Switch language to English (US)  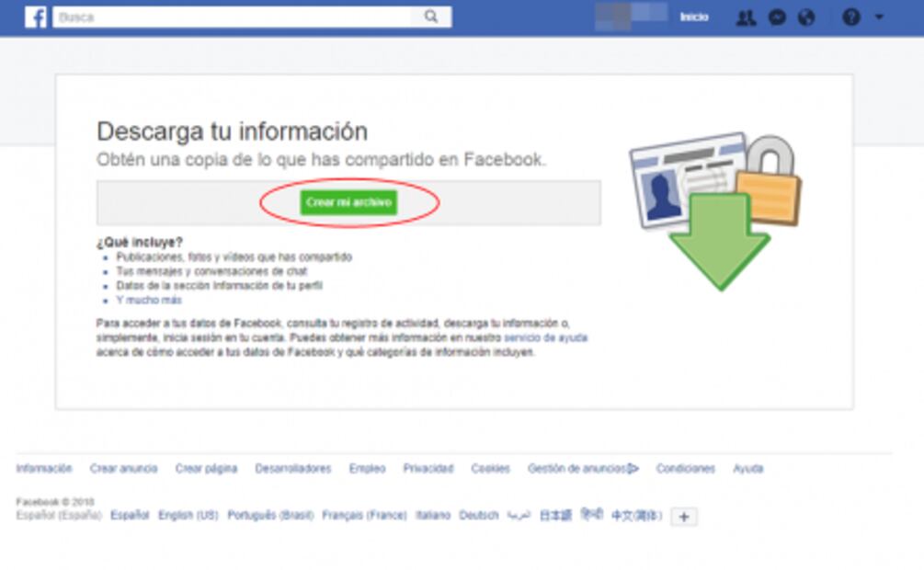(x=188, y=516)
